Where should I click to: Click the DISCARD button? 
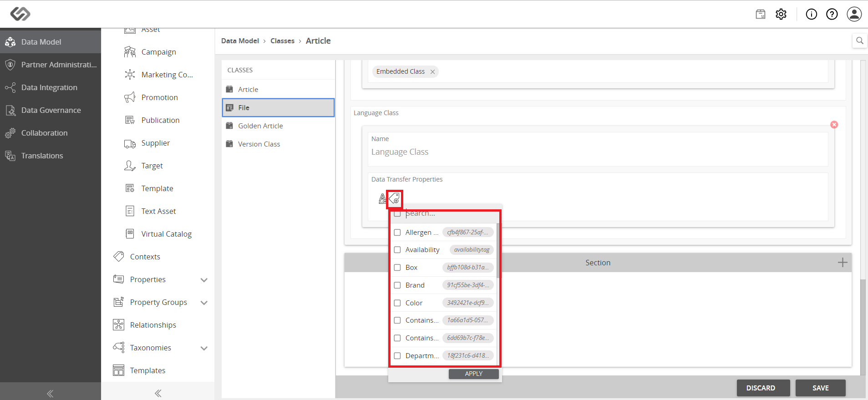(x=763, y=388)
